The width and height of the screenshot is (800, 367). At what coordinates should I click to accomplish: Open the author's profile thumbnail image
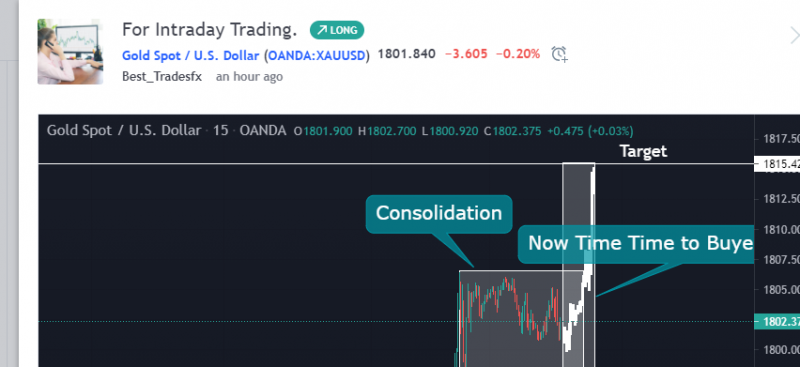pos(70,52)
